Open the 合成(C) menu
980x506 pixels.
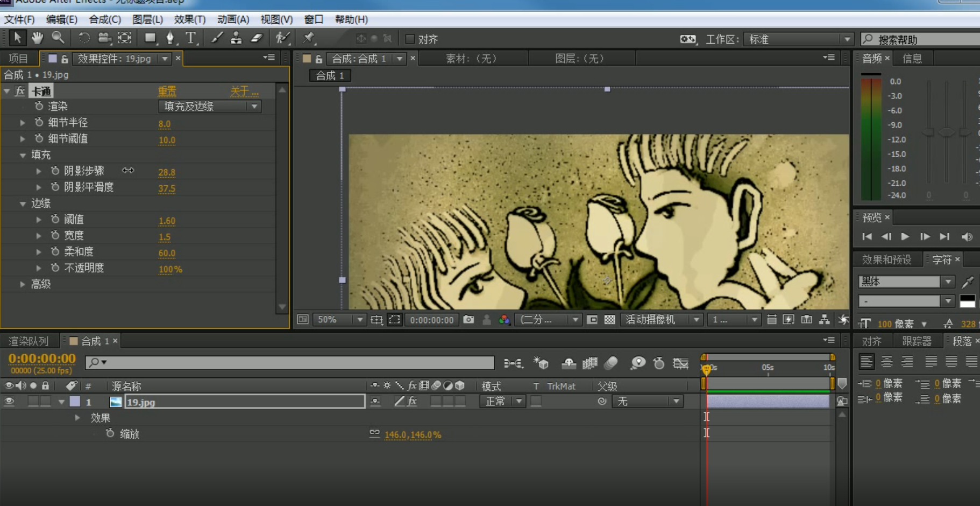click(x=105, y=19)
